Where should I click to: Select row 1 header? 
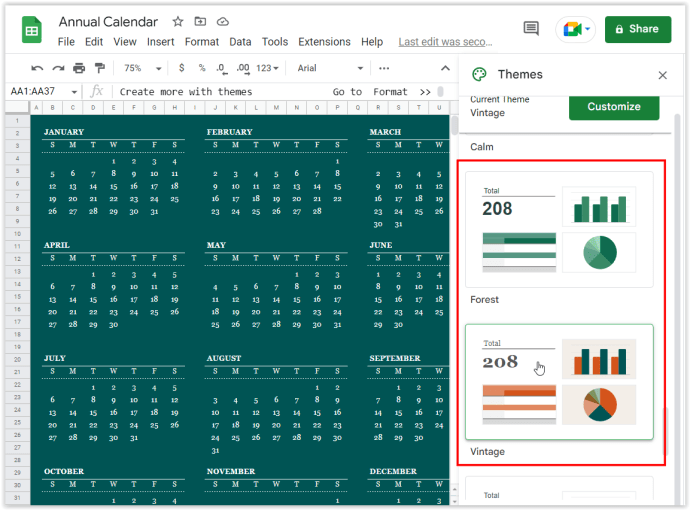[17, 120]
